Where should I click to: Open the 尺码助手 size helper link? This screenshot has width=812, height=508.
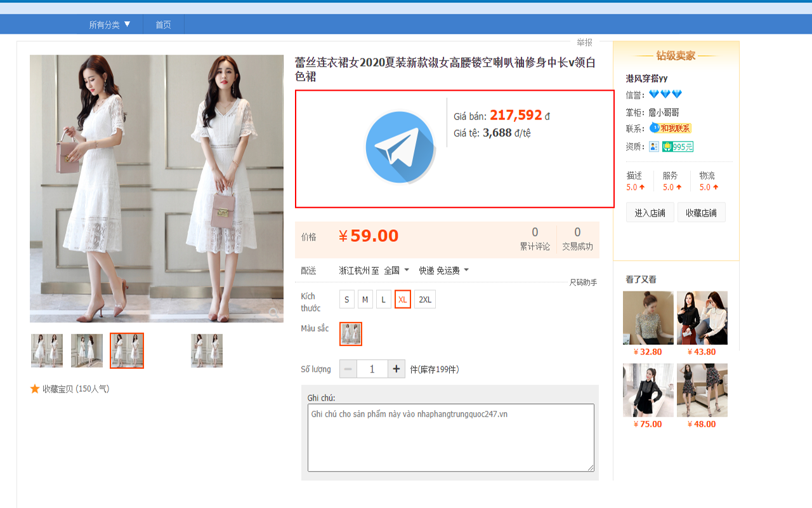[x=583, y=283]
